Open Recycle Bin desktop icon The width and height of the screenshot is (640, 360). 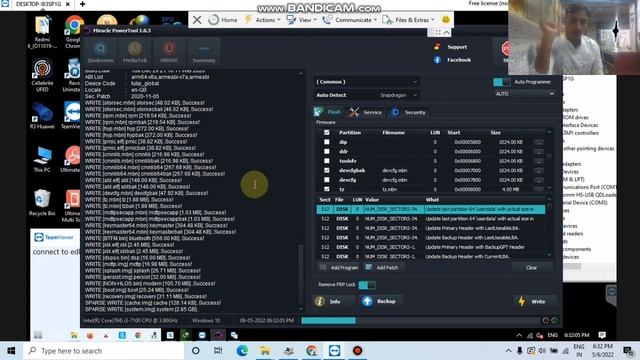[42, 202]
